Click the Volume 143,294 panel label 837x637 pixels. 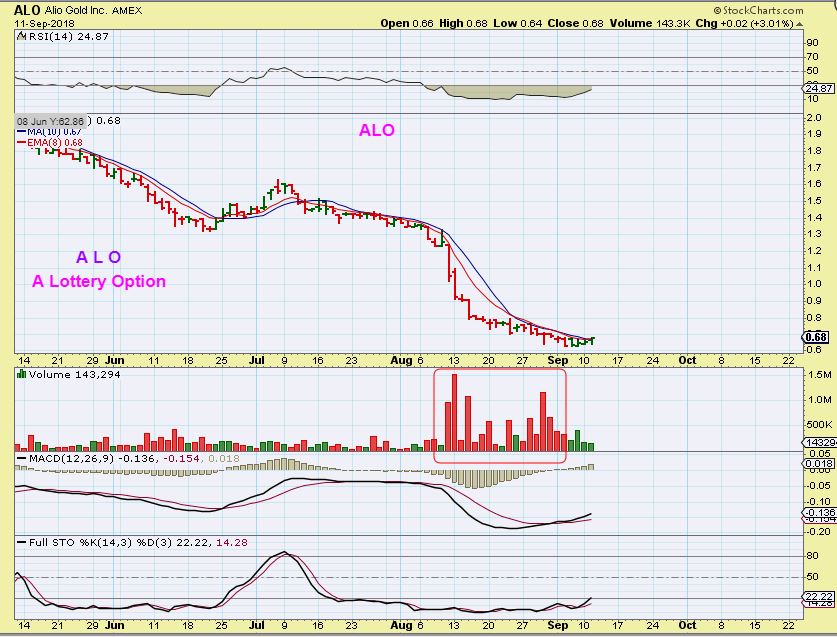[74, 374]
